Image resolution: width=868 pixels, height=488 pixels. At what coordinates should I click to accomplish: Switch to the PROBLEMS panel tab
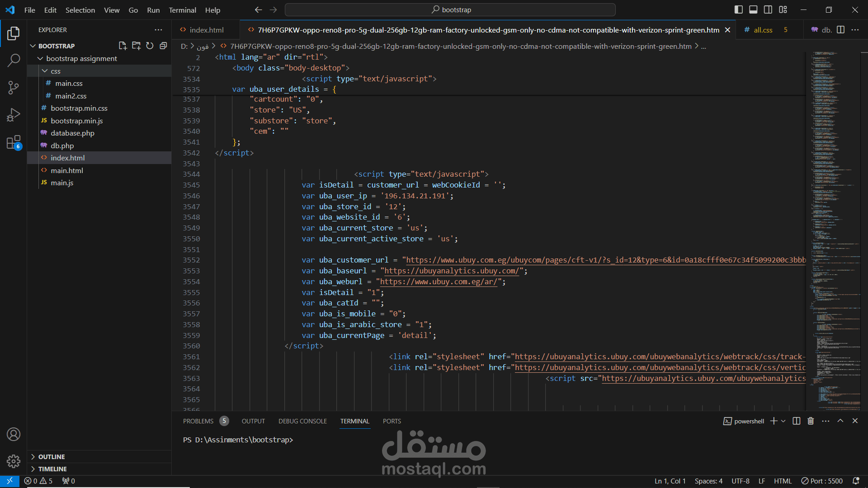point(198,421)
